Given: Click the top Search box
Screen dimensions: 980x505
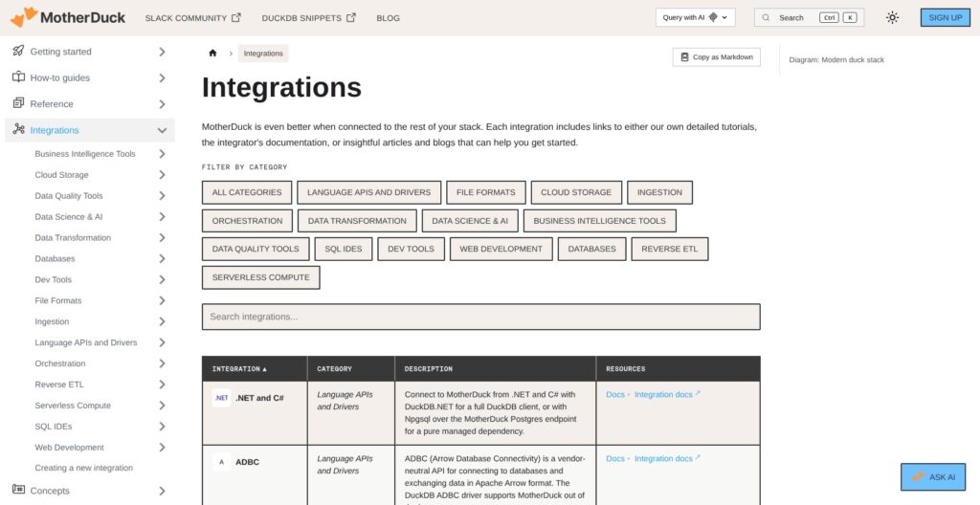Looking at the screenshot, I should point(810,17).
